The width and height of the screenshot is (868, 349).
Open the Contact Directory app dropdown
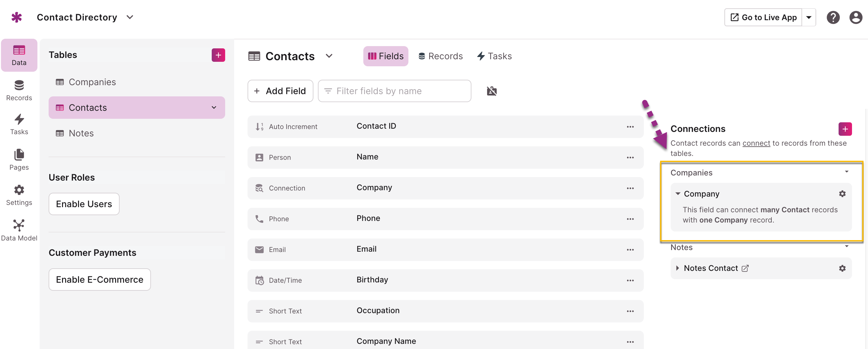[x=130, y=17]
